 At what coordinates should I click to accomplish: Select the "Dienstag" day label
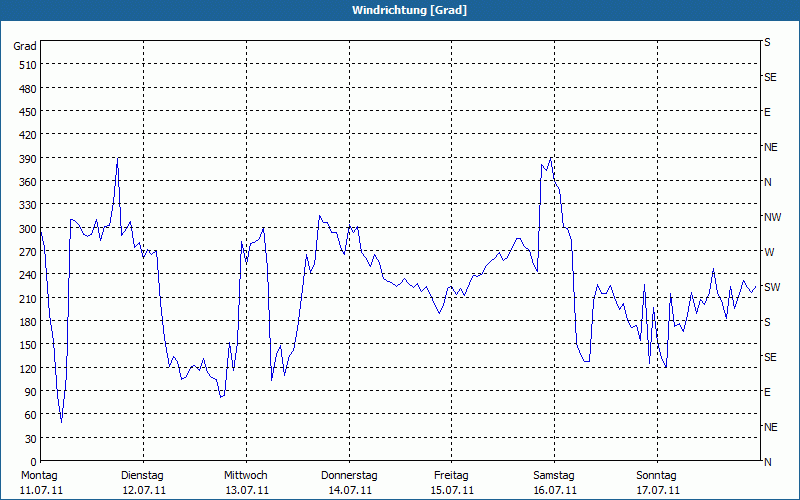(x=142, y=476)
